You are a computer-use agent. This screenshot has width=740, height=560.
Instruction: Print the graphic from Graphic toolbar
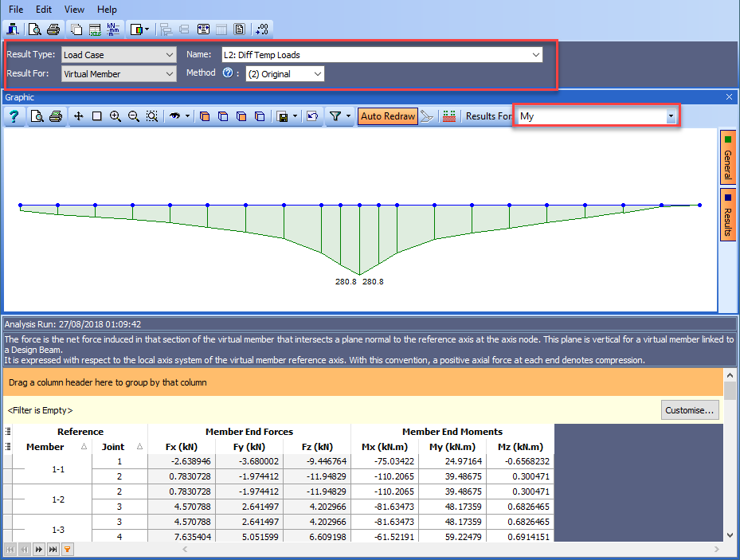pyautogui.click(x=56, y=116)
